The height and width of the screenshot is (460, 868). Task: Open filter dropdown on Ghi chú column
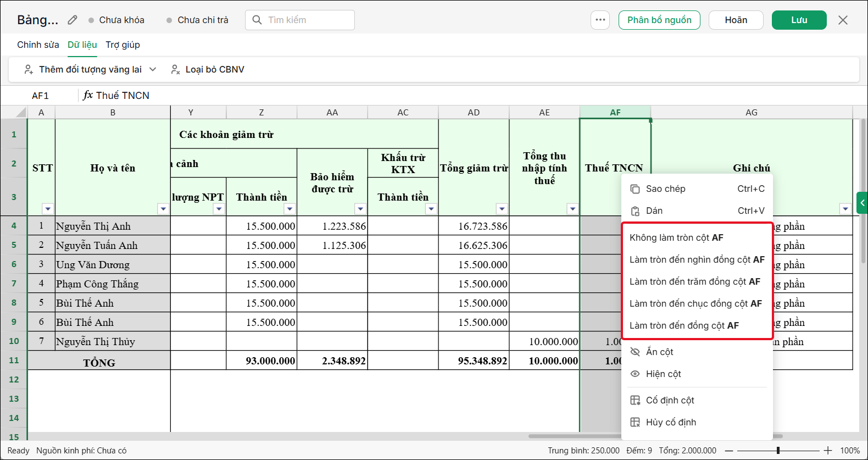click(845, 209)
